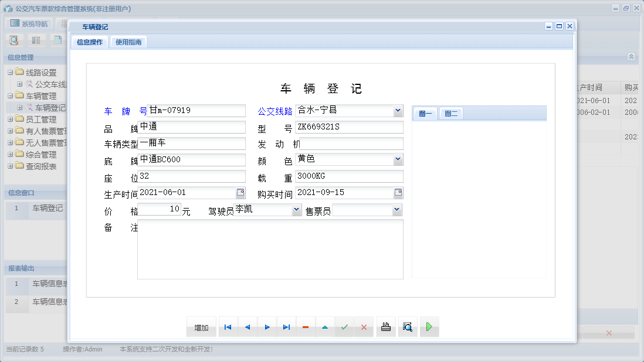Click the green play arrow icon

(x=429, y=327)
